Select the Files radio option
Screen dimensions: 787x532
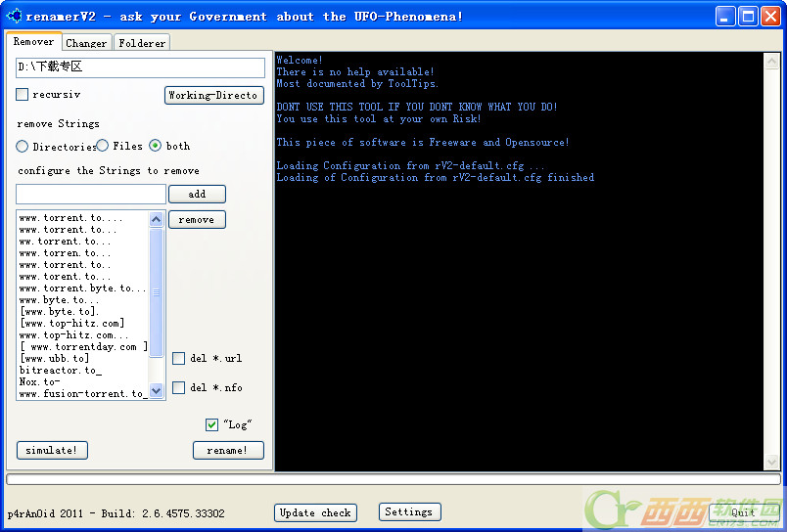click(x=103, y=146)
